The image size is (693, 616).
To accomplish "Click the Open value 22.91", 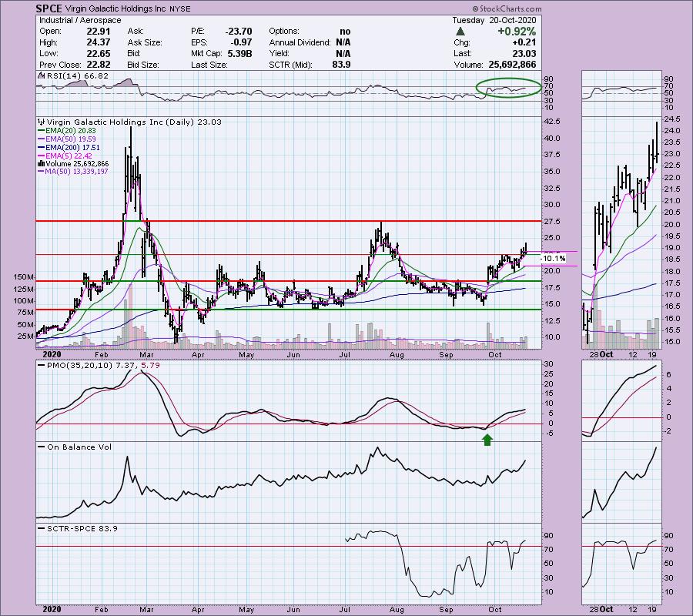I will coord(99,32).
